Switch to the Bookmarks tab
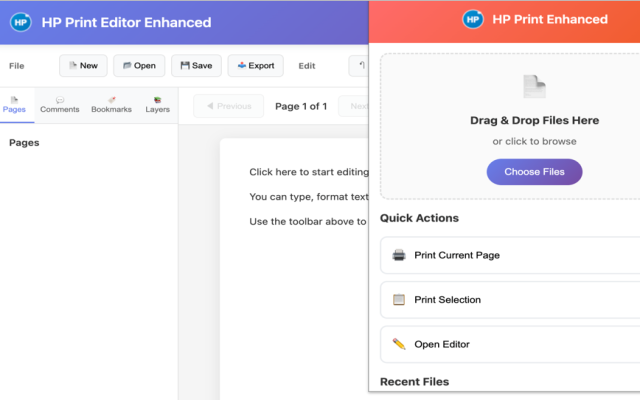The image size is (640, 400). pyautogui.click(x=111, y=105)
